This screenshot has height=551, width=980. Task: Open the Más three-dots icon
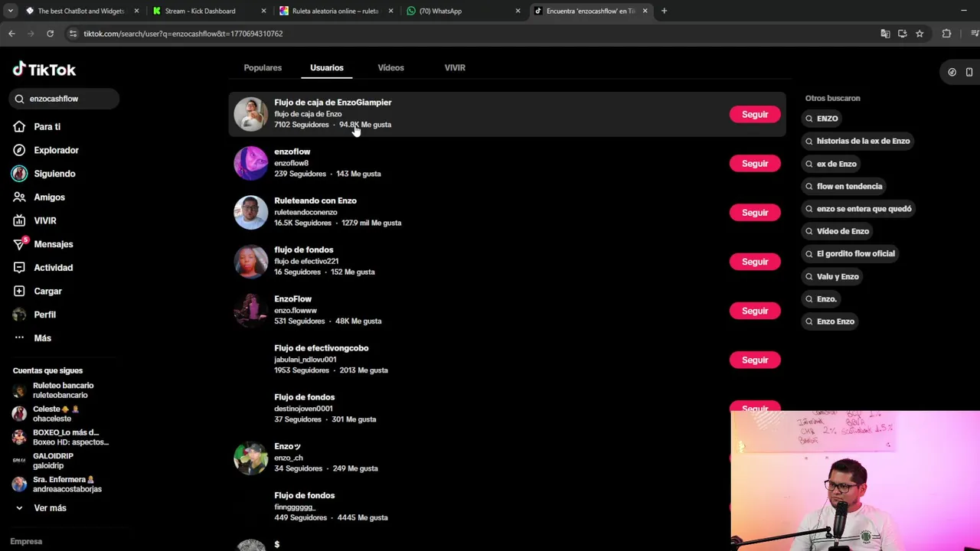coord(19,338)
